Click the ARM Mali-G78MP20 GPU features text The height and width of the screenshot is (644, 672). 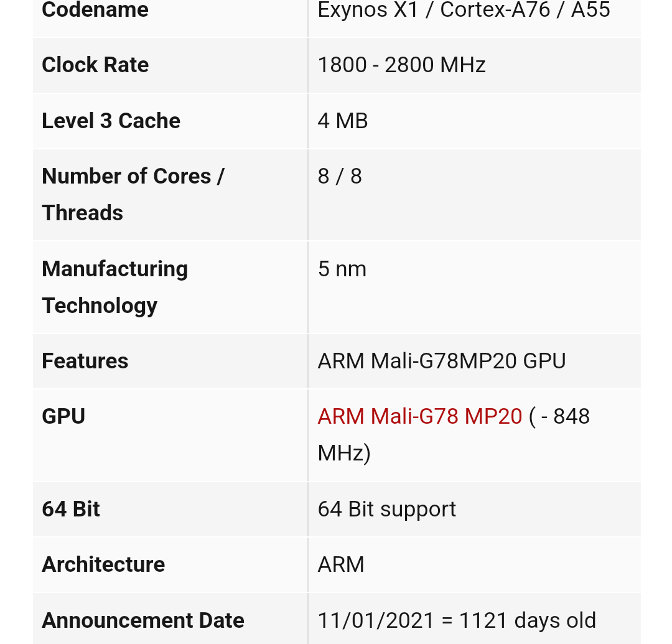point(442,361)
